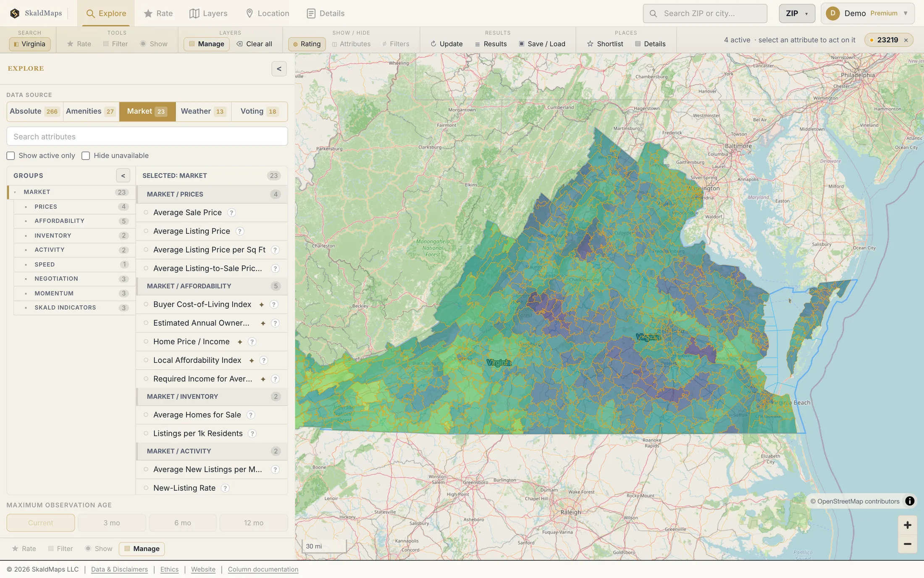
Task: Open the Ethics footer link
Action: click(x=169, y=569)
